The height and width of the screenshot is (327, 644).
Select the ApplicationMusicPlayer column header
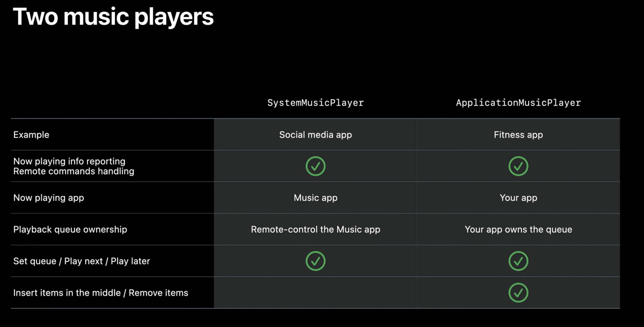click(518, 103)
